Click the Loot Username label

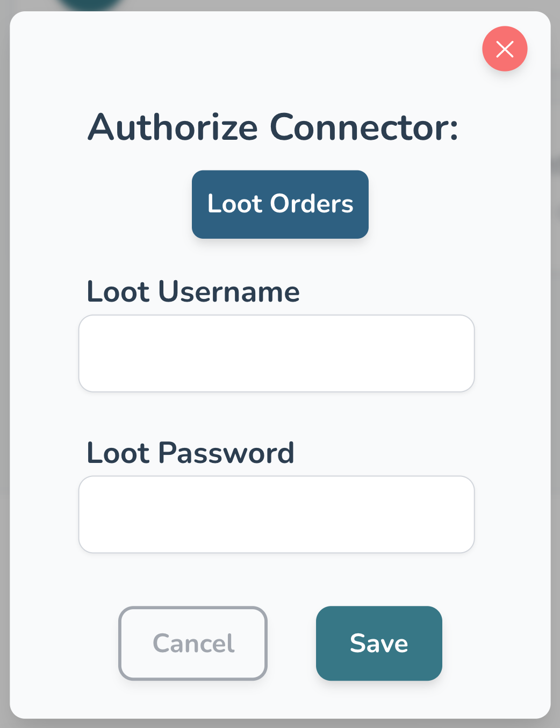193,292
